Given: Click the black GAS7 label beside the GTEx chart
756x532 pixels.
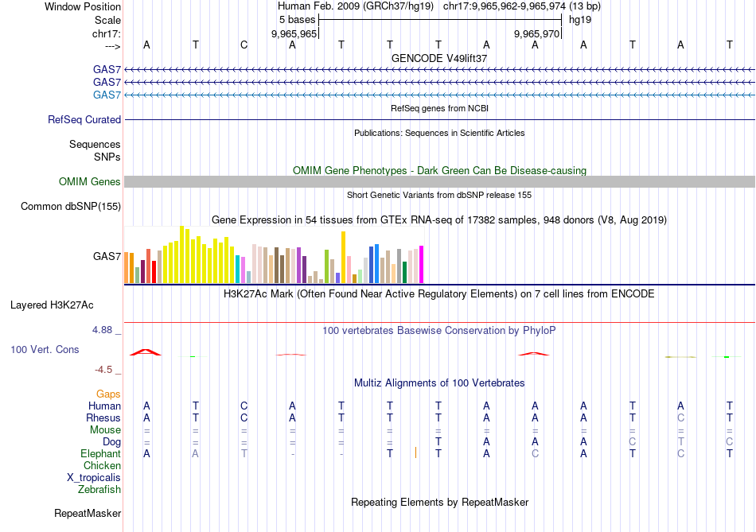Looking at the screenshot, I should (107, 256).
